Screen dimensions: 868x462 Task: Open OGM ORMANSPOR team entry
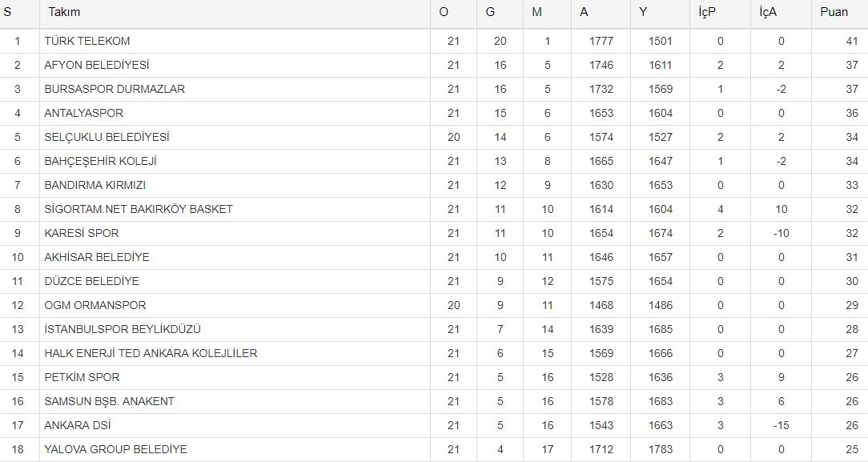click(x=95, y=305)
